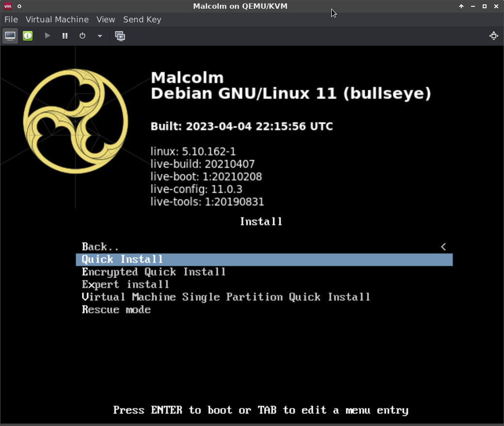This screenshot has width=504, height=426.
Task: Show the graphical console view
Action: (10, 36)
